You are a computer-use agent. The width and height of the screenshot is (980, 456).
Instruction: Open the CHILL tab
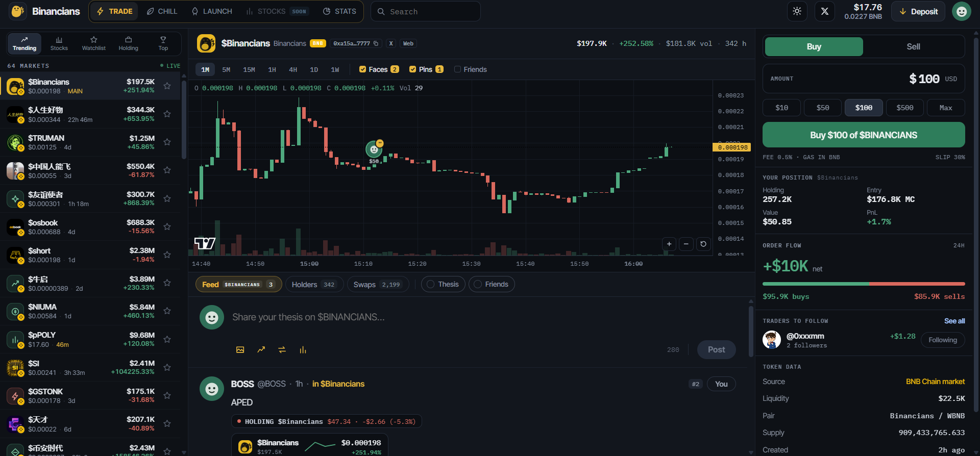(x=162, y=11)
